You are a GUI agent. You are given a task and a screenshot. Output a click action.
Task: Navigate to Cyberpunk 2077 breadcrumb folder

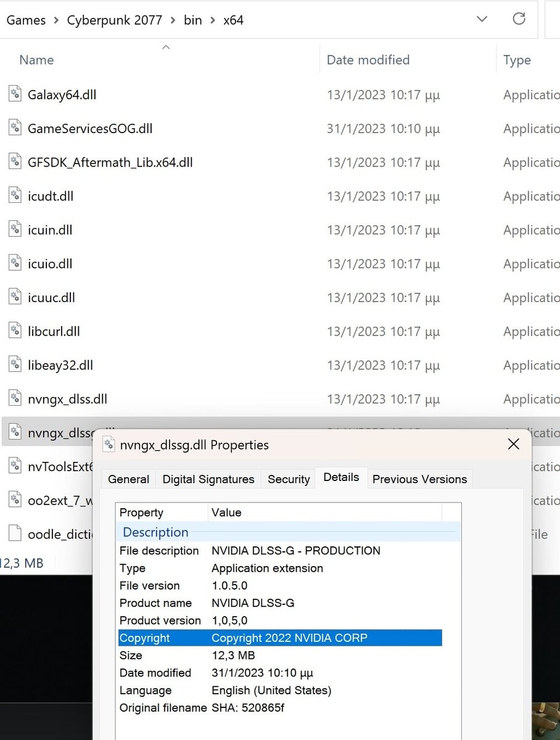click(115, 20)
